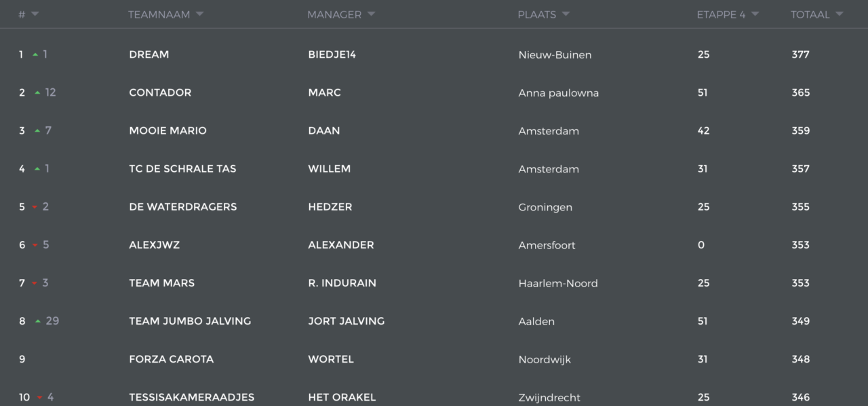868x406 pixels.
Task: Click the PLAATS column sort arrow
Action: (566, 14)
